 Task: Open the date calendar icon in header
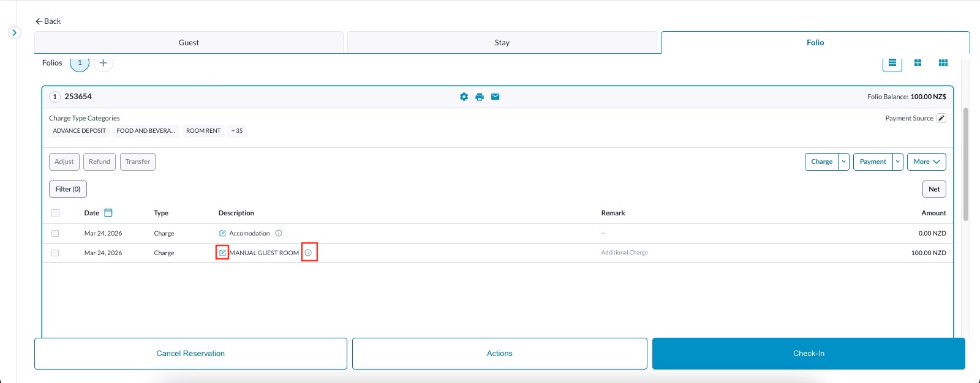click(108, 213)
